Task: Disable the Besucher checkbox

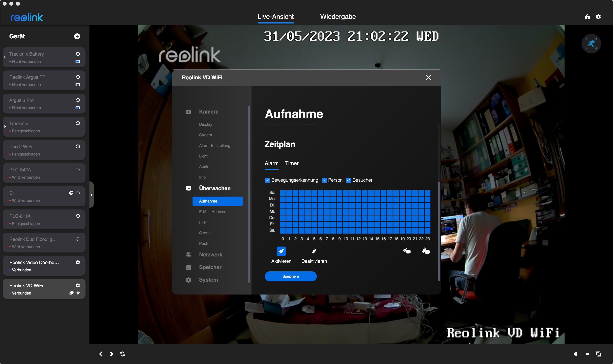Action: pyautogui.click(x=348, y=180)
